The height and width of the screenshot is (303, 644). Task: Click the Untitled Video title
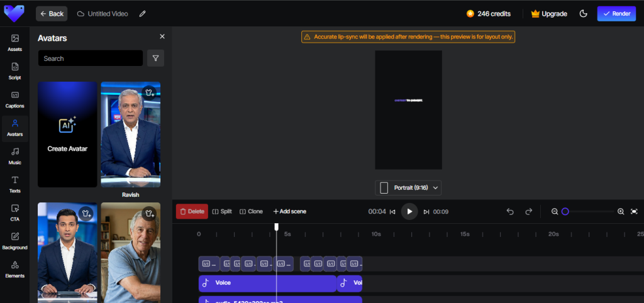[x=108, y=14]
